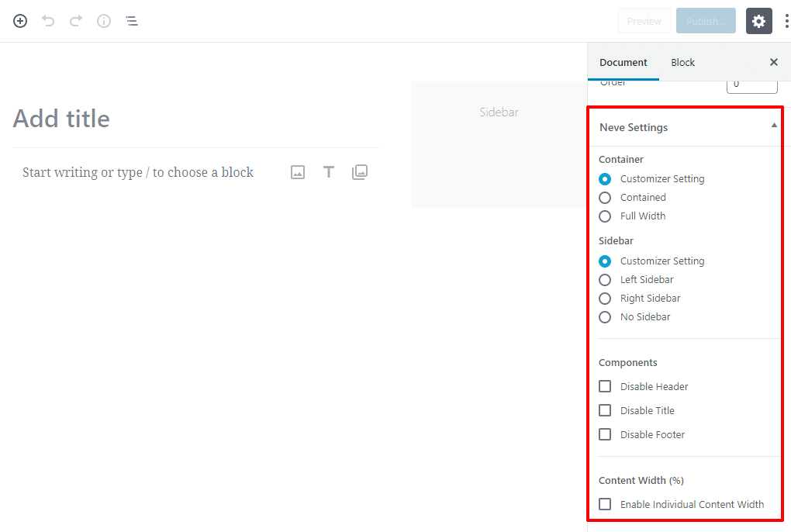Open the three-dot more options menu
The image size is (791, 532).
coord(786,21)
